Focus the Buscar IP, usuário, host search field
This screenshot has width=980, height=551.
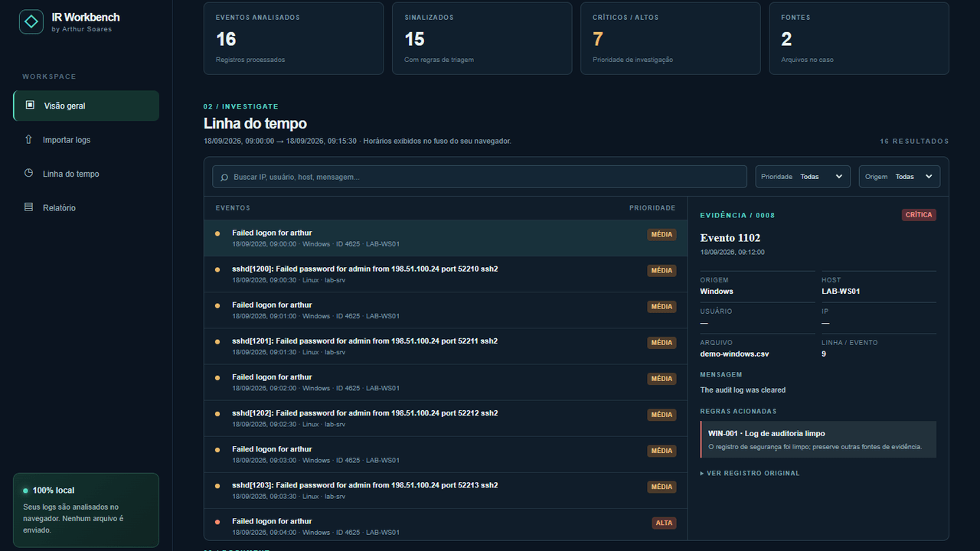point(479,177)
